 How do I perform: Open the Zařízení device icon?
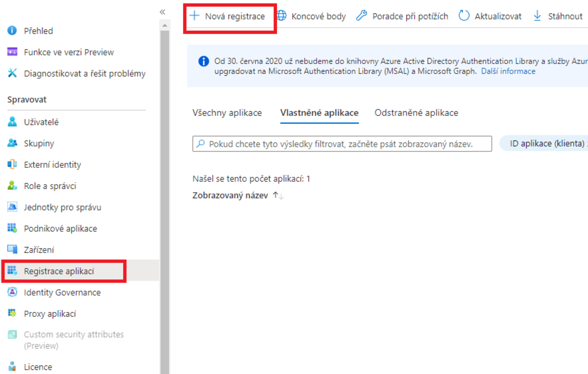(12, 249)
